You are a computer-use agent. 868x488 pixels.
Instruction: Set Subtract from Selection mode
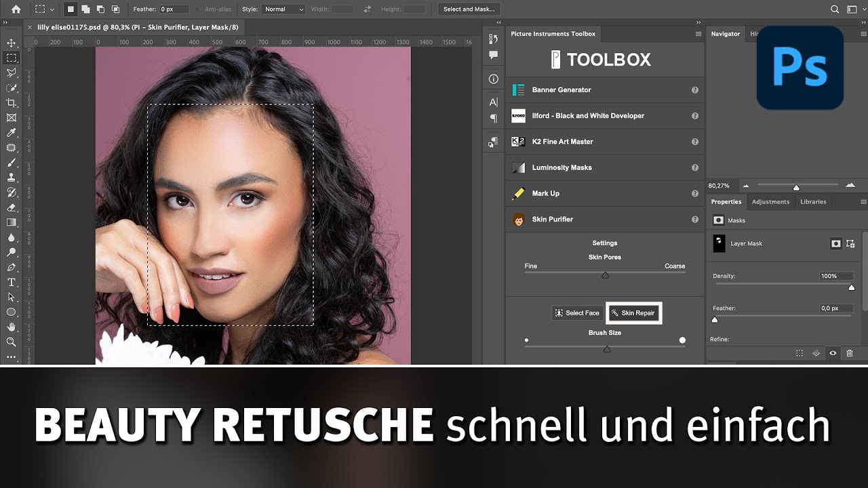pyautogui.click(x=100, y=9)
